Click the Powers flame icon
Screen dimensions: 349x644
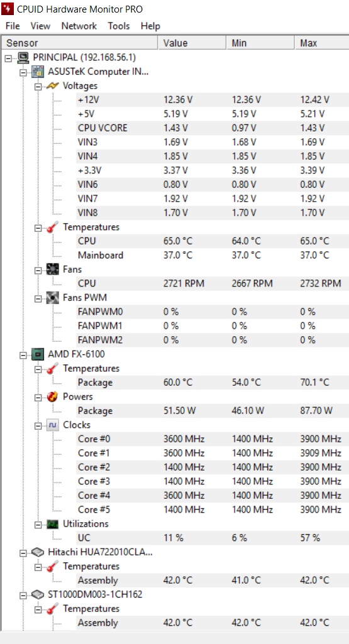click(x=53, y=396)
